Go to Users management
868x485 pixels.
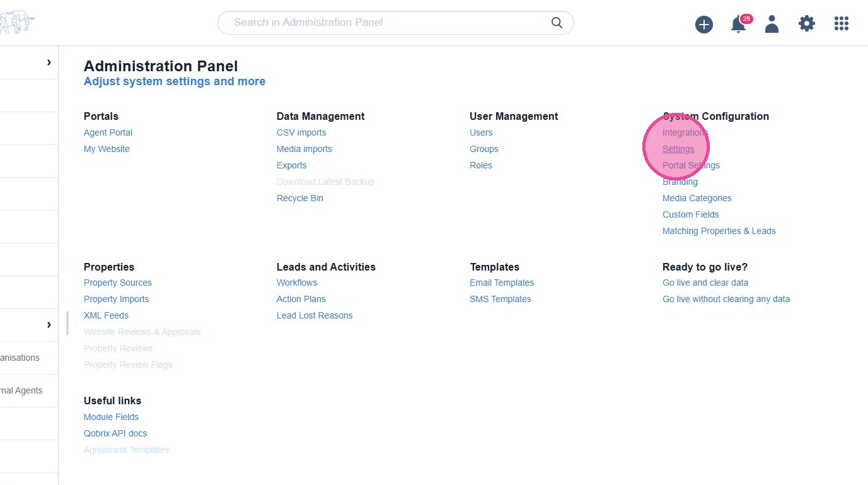(x=481, y=132)
